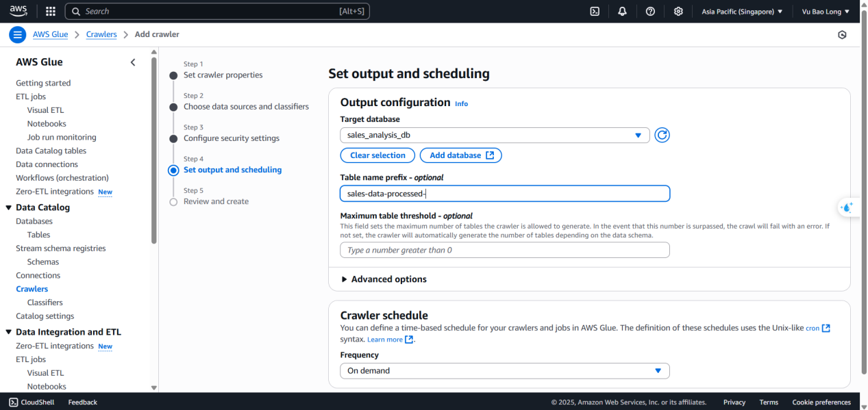Open Schemas in sidebar
This screenshot has height=410, width=868.
tap(43, 262)
